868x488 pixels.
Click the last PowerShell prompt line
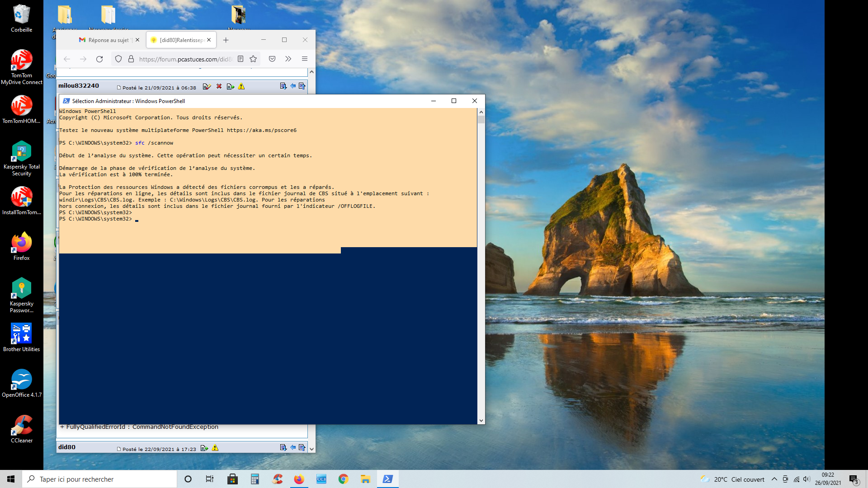(99, 219)
